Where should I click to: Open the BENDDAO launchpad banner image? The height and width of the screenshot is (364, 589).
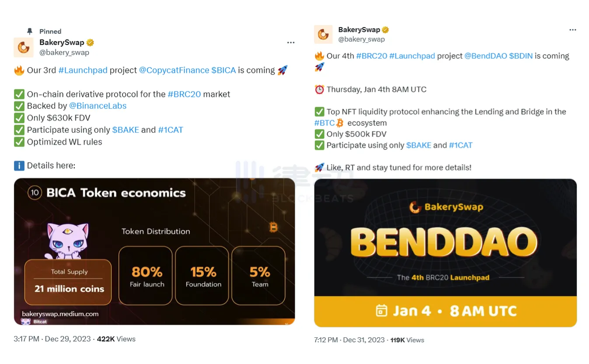pyautogui.click(x=445, y=253)
